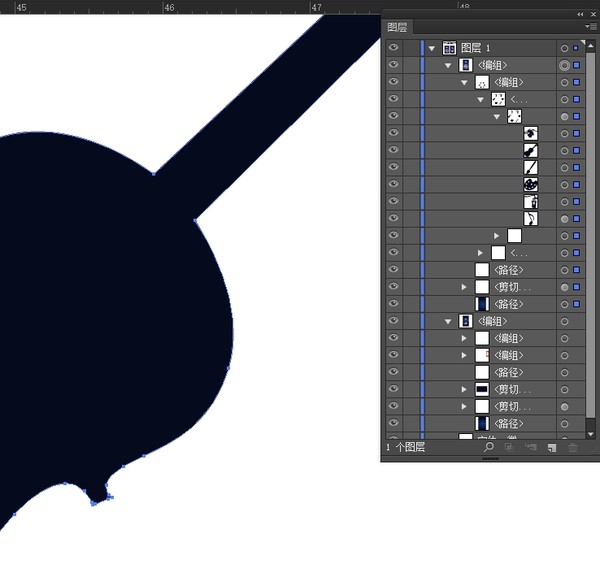Hide the grapes thumbnail sublayer via eye
The width and height of the screenshot is (600, 586).
(393, 132)
